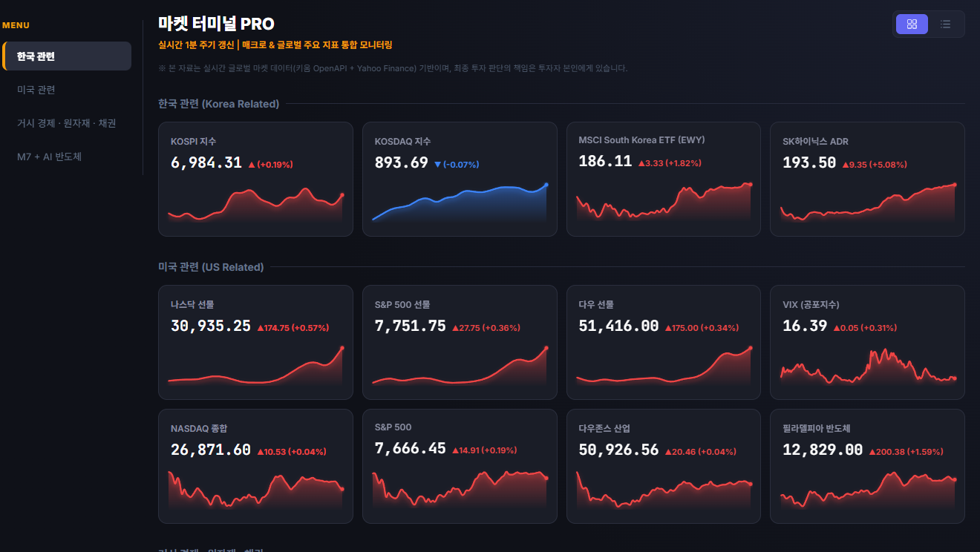Open the KOSPI 지수 card
Image resolution: width=980 pixels, height=552 pixels.
tap(255, 179)
